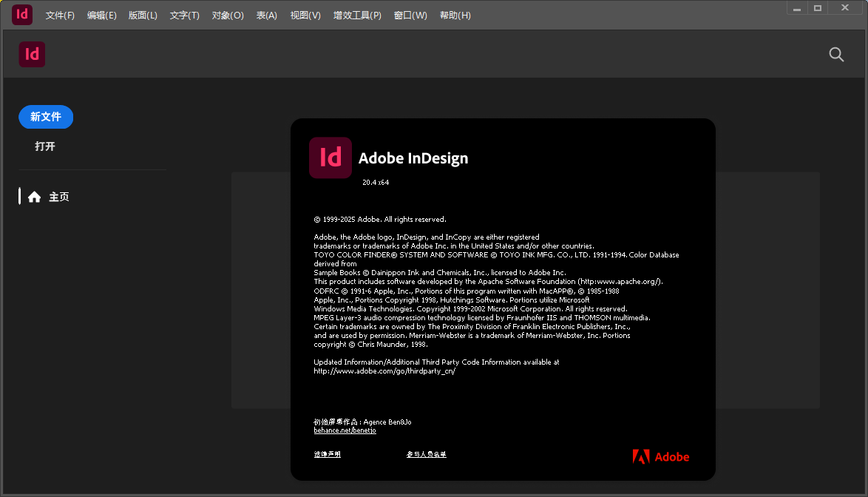Maximize the InDesign window
The height and width of the screenshot is (497, 868).
pos(818,8)
